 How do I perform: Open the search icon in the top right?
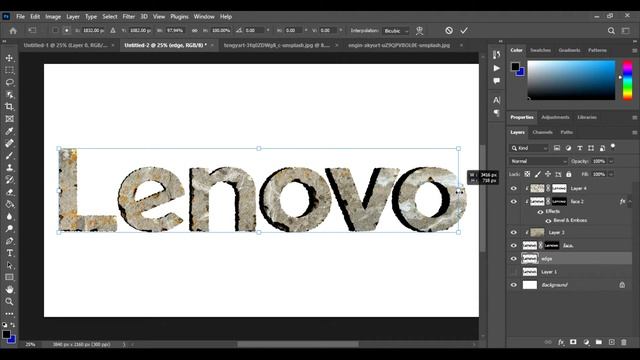tap(611, 31)
